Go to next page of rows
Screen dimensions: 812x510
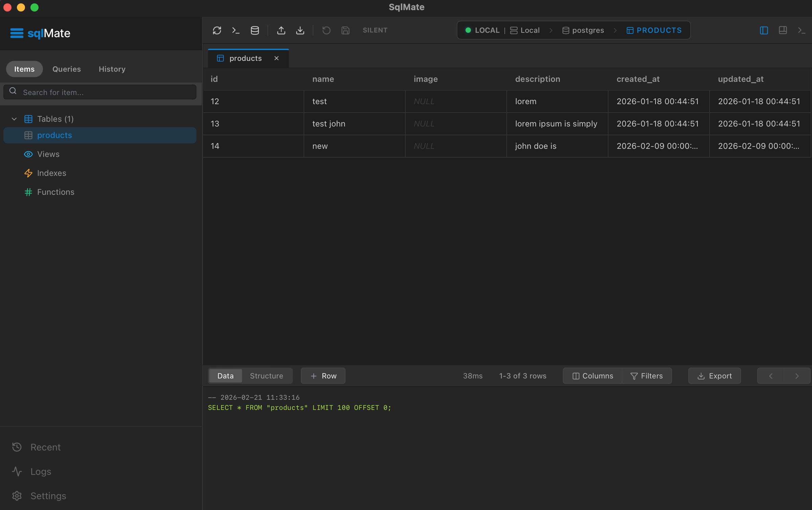pos(797,376)
